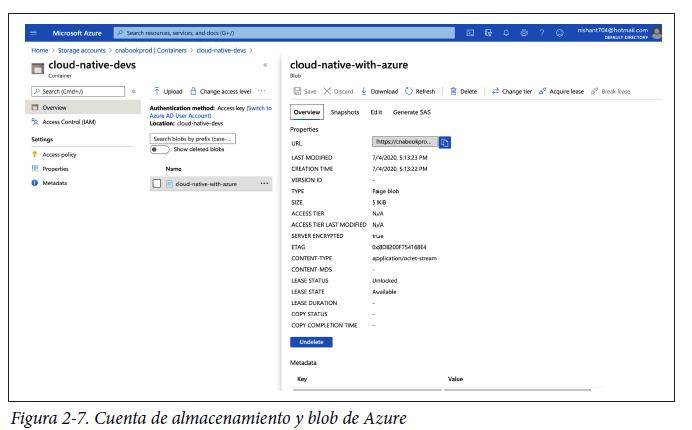Copy the blob URL to clipboard
692x430 pixels.
(x=445, y=142)
